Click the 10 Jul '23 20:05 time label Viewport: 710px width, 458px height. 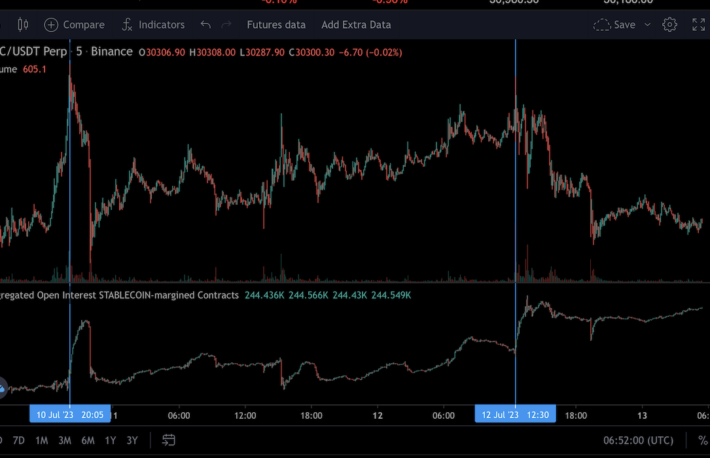coord(70,415)
